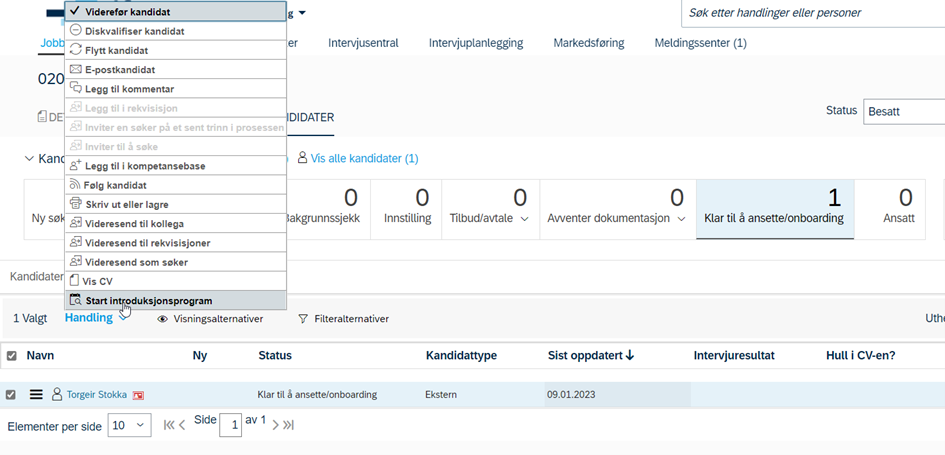Choose 'Videresend til rekvisisjoner' entry
The image size is (945, 455).
pos(175,243)
